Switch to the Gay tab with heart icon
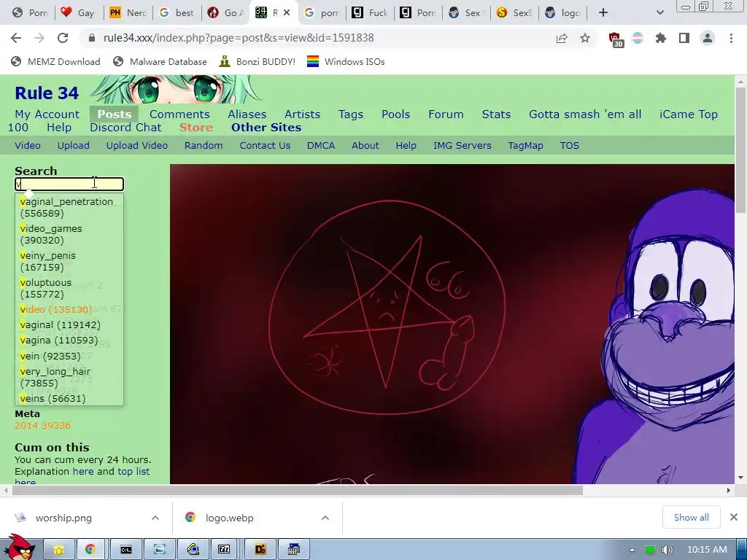Screen dimensions: 747x560 point(79,13)
